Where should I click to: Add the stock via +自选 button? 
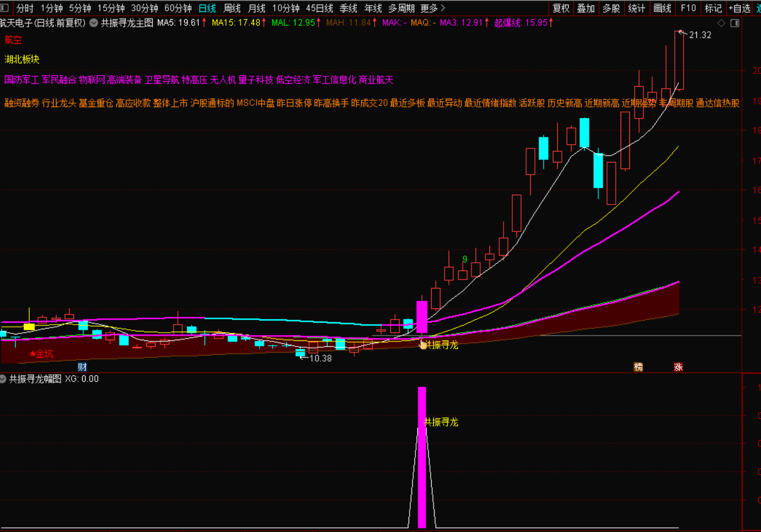(739, 8)
